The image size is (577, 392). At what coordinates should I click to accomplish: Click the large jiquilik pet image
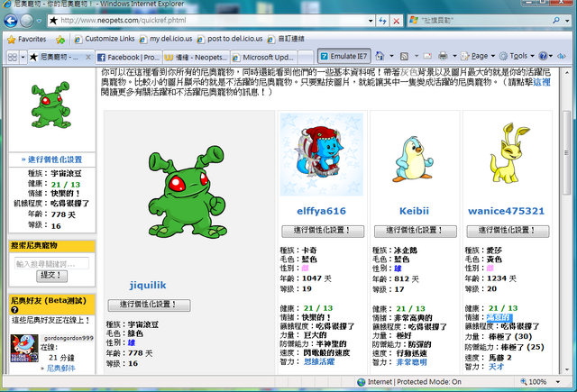point(188,192)
